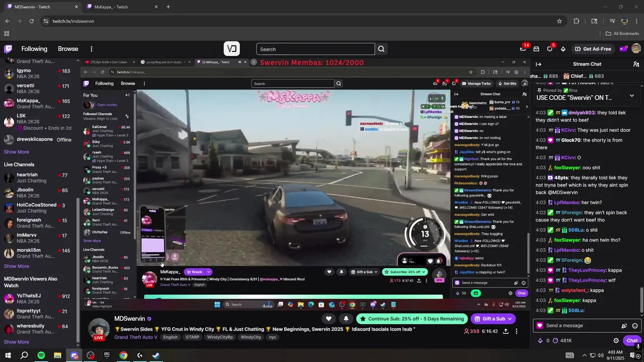
Task: Open stream options three-dot menu
Action: tap(516, 331)
